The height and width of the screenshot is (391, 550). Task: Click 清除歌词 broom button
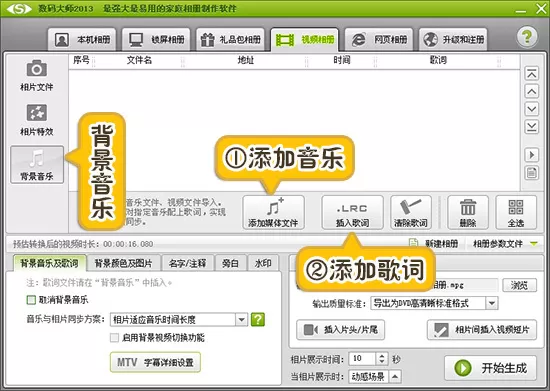411,212
